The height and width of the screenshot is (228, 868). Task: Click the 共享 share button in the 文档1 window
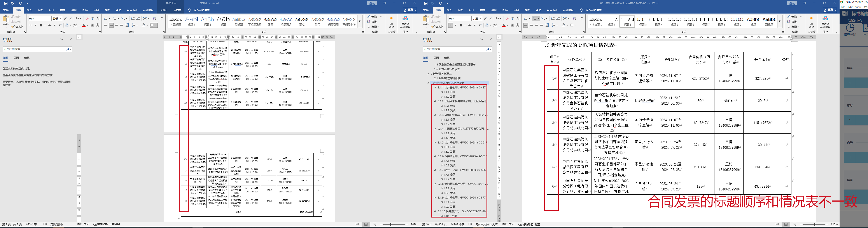click(410, 10)
